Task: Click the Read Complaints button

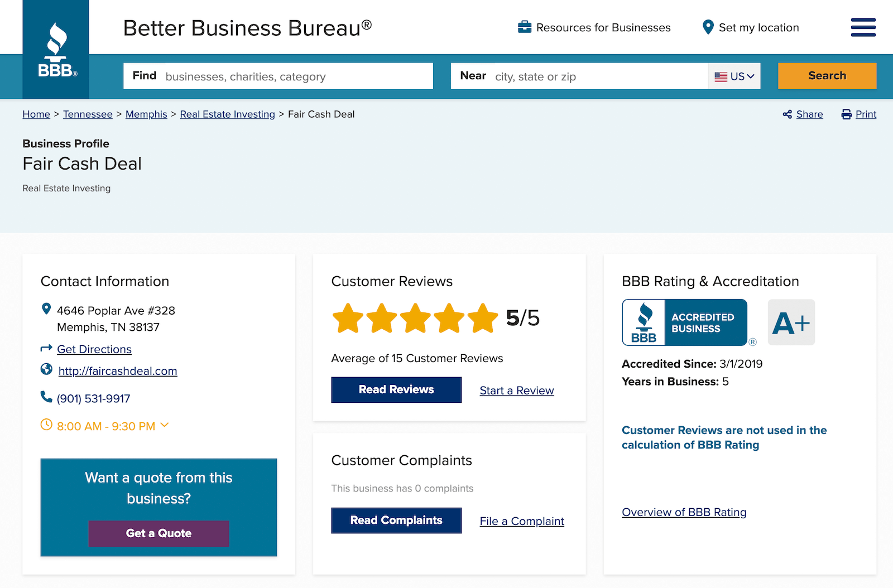Action: tap(396, 520)
